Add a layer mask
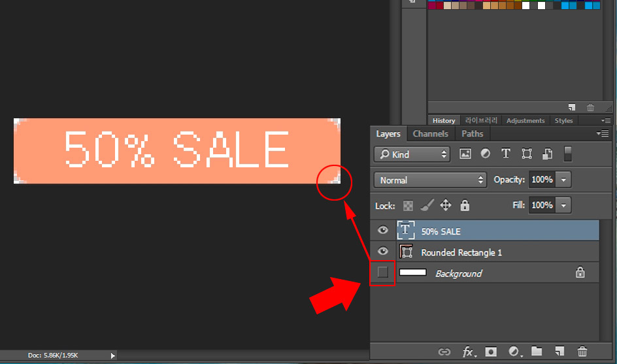 (x=491, y=352)
